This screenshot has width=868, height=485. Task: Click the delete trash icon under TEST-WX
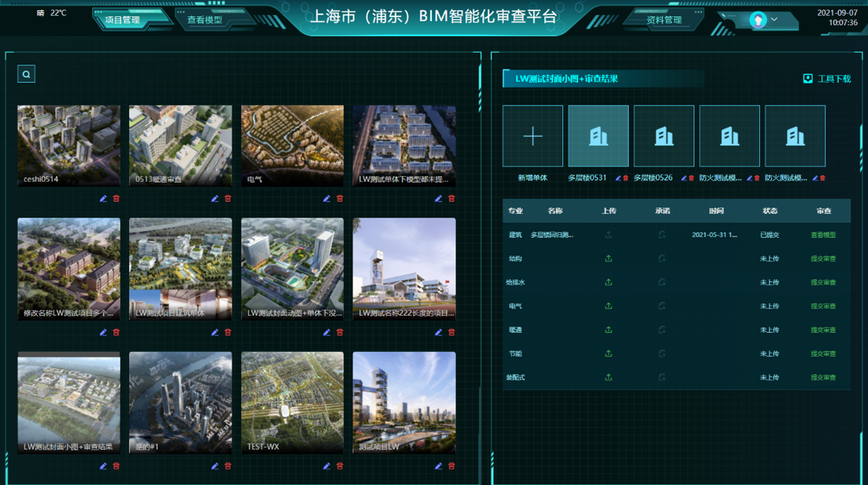point(339,466)
